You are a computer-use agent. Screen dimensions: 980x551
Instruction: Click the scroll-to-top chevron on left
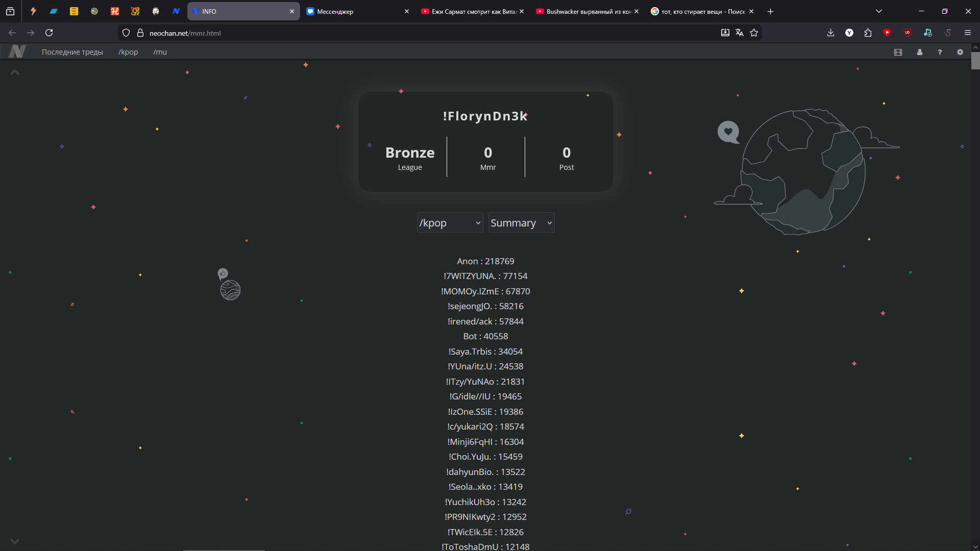15,72
